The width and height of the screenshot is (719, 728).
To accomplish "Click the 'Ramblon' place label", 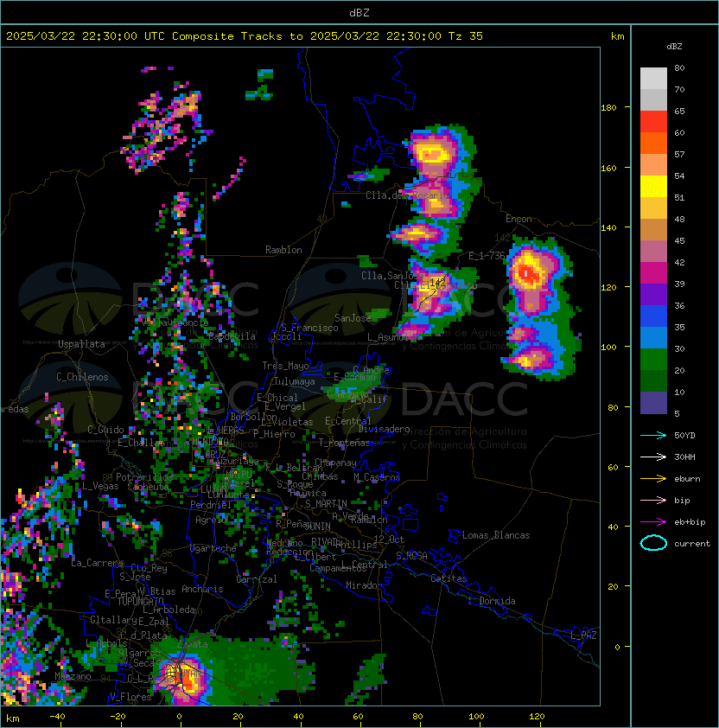I will click(x=283, y=250).
